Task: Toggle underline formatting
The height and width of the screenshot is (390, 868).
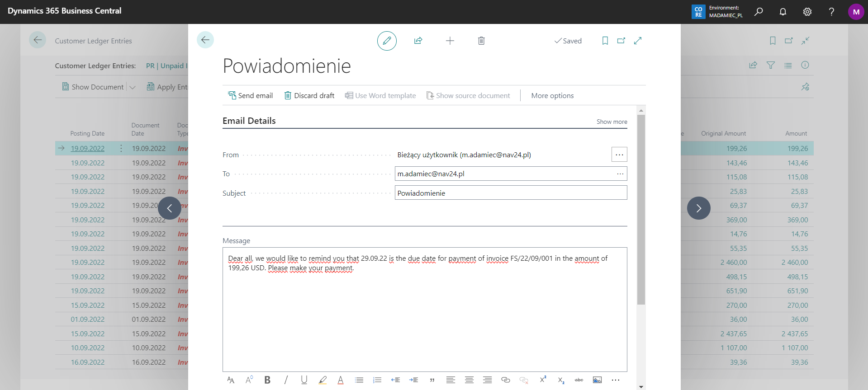Action: coord(304,380)
